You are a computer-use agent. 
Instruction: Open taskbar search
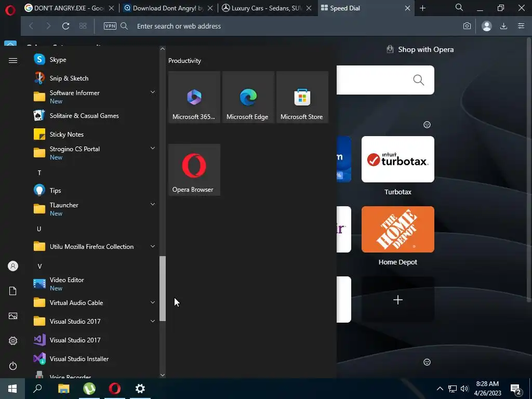click(x=37, y=389)
